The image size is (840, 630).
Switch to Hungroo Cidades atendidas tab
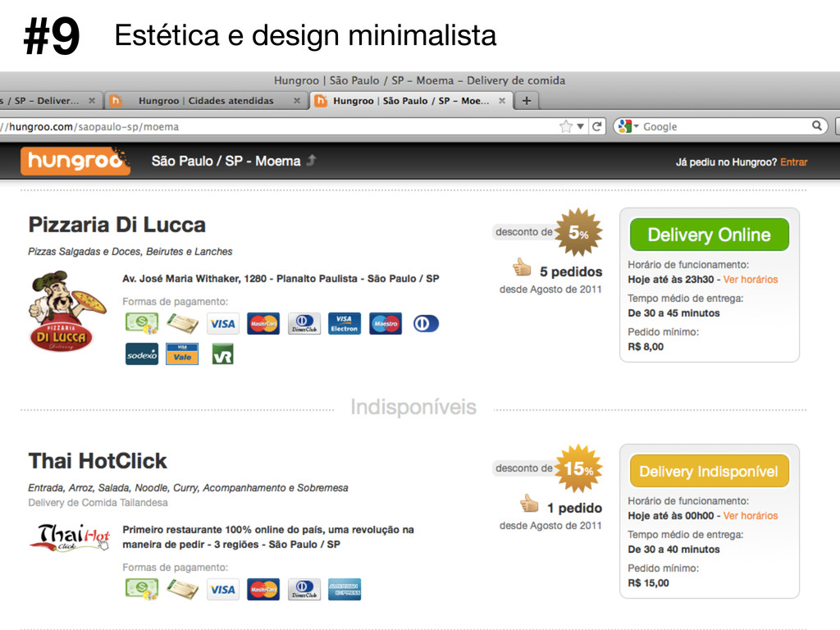(206, 101)
